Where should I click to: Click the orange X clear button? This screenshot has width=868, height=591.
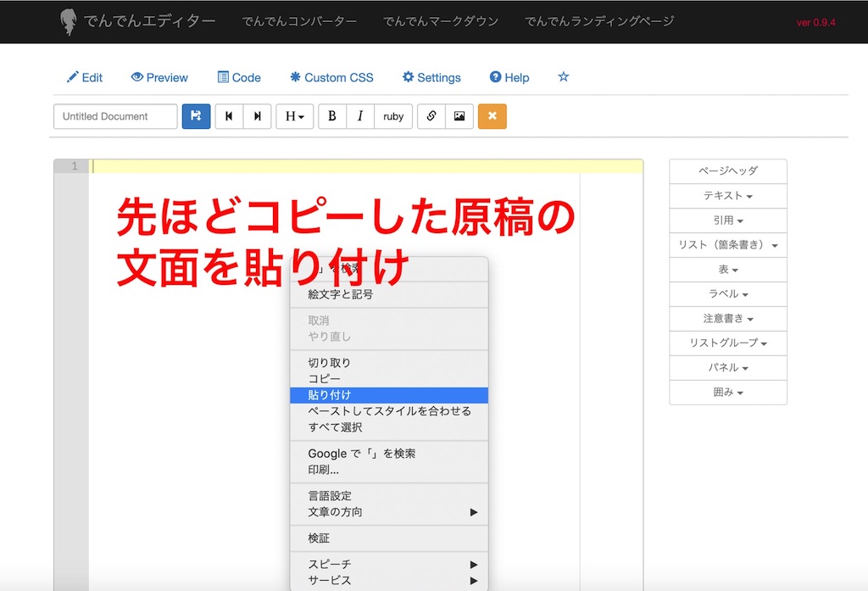[492, 116]
